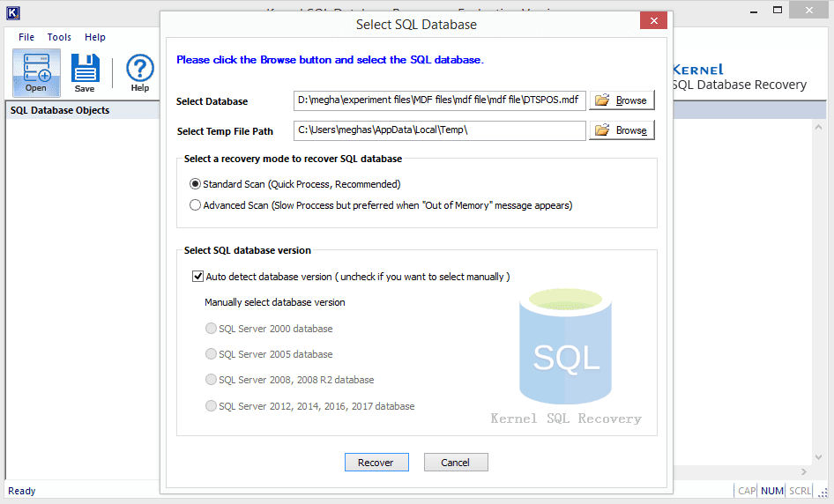The width and height of the screenshot is (834, 504).
Task: Open the Tools menu
Action: 59,37
